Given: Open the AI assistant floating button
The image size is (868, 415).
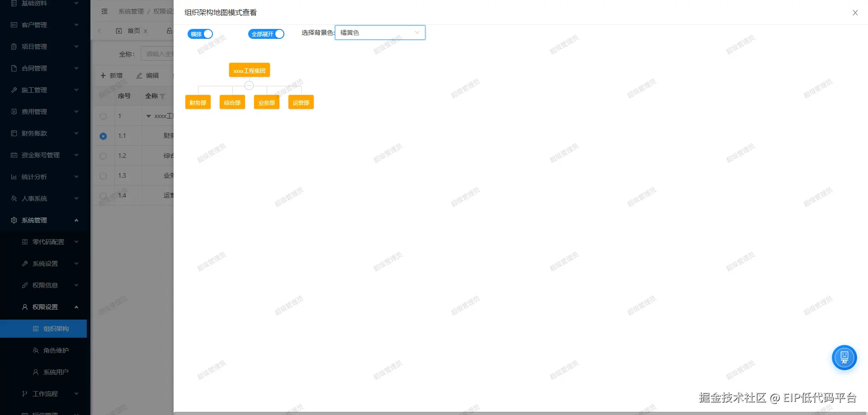Looking at the screenshot, I should 844,358.
